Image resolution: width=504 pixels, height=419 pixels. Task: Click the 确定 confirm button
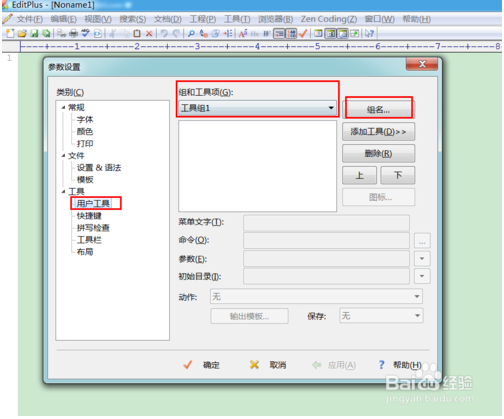point(202,365)
